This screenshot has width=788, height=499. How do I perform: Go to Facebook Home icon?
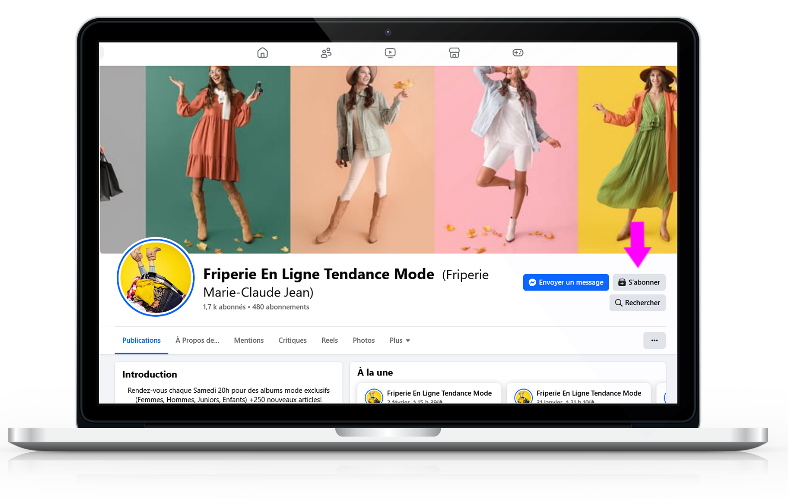pos(262,53)
